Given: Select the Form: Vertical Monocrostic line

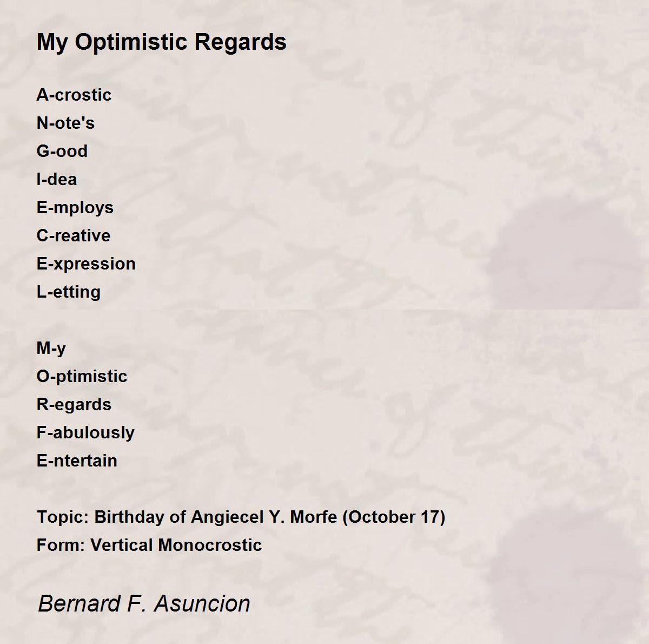Looking at the screenshot, I should coord(149,545).
